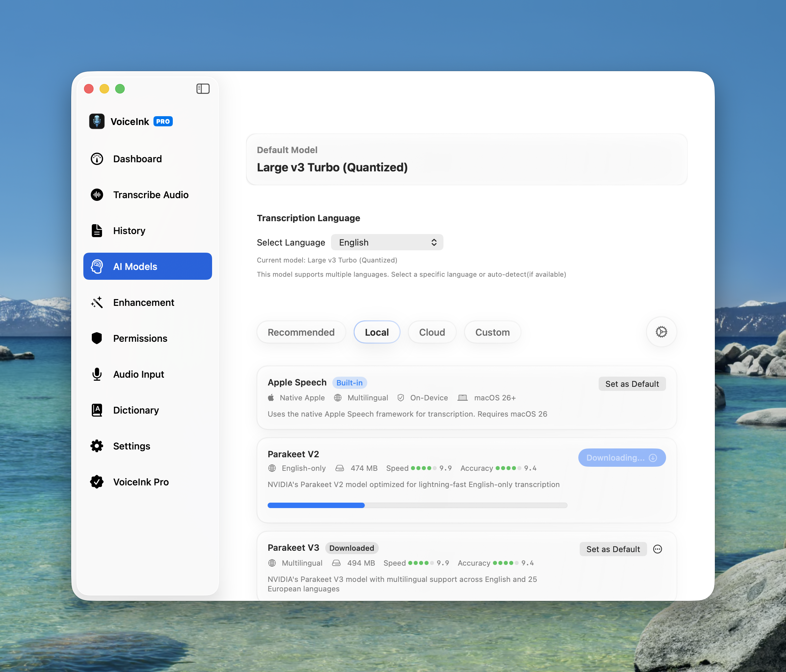Viewport: 786px width, 672px height.
Task: Open Parakeet V3 options ellipsis menu
Action: (x=657, y=549)
